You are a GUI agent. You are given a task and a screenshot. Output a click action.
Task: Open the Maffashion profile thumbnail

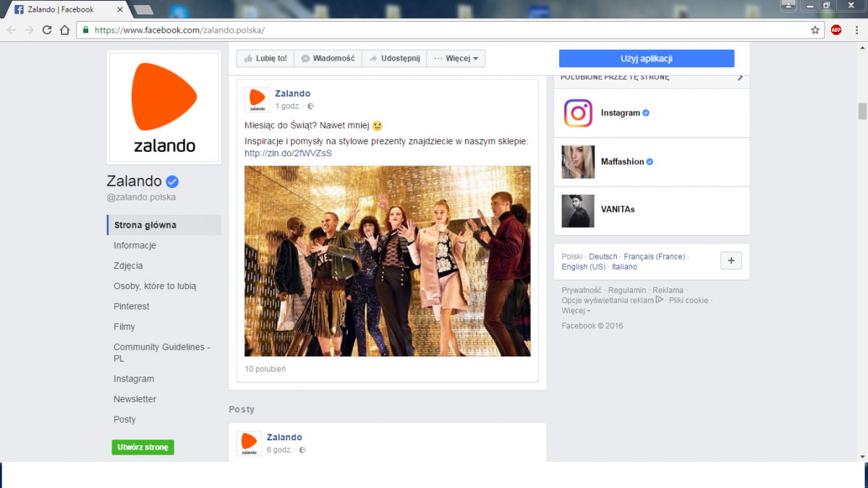pos(578,162)
